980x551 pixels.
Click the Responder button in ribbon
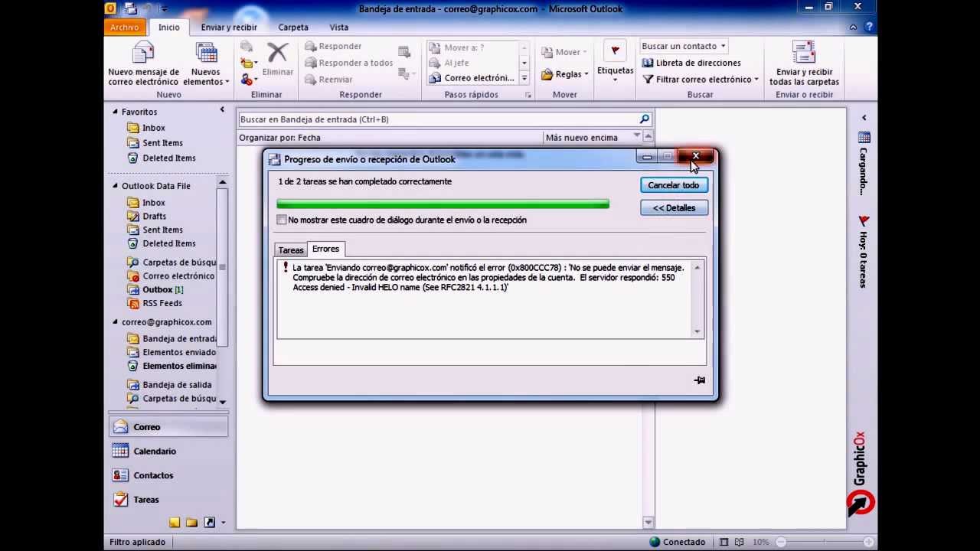click(333, 46)
